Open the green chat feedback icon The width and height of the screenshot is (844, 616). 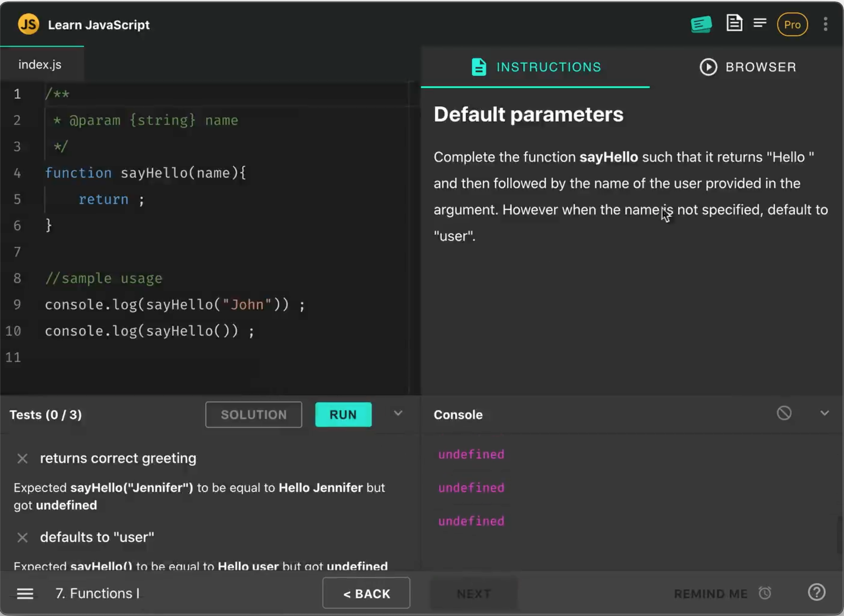(701, 24)
